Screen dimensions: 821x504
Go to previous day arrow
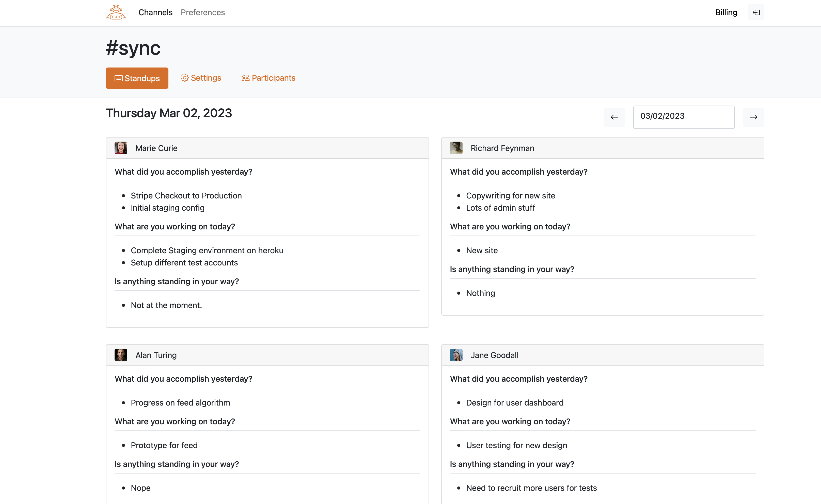tap(614, 117)
